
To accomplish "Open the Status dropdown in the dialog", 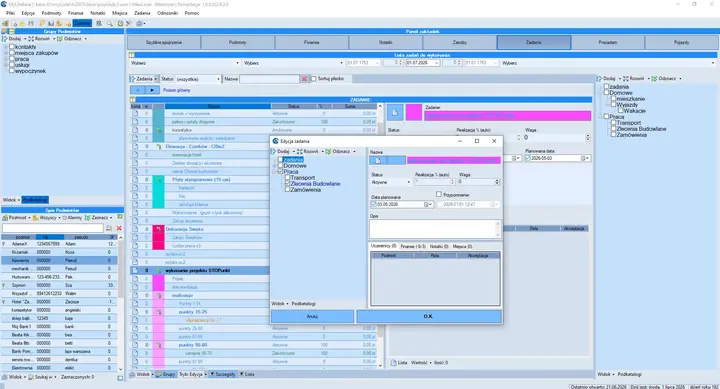I will click(391, 182).
